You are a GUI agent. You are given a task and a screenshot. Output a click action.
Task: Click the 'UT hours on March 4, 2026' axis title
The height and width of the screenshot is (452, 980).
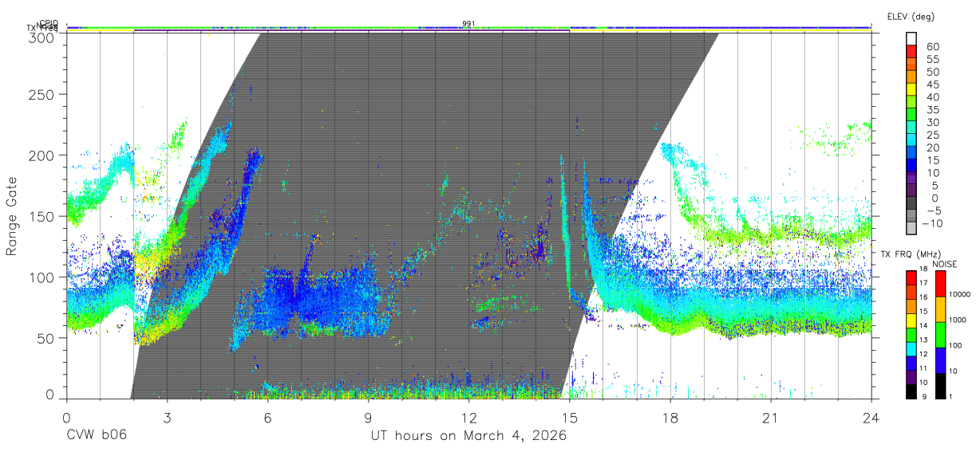tap(468, 436)
